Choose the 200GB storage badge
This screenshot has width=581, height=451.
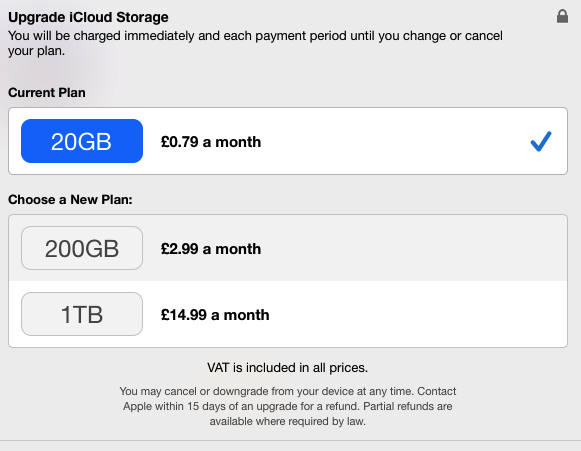[82, 248]
